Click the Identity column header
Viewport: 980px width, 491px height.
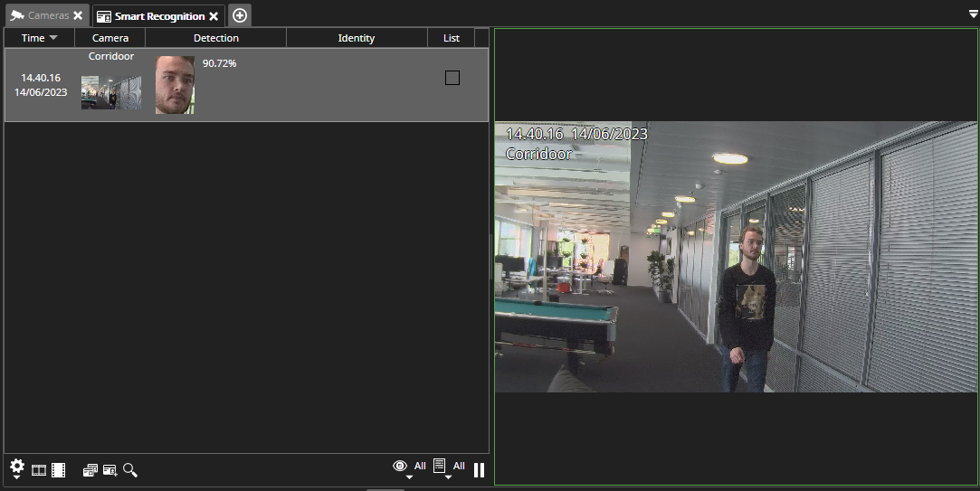click(x=356, y=38)
